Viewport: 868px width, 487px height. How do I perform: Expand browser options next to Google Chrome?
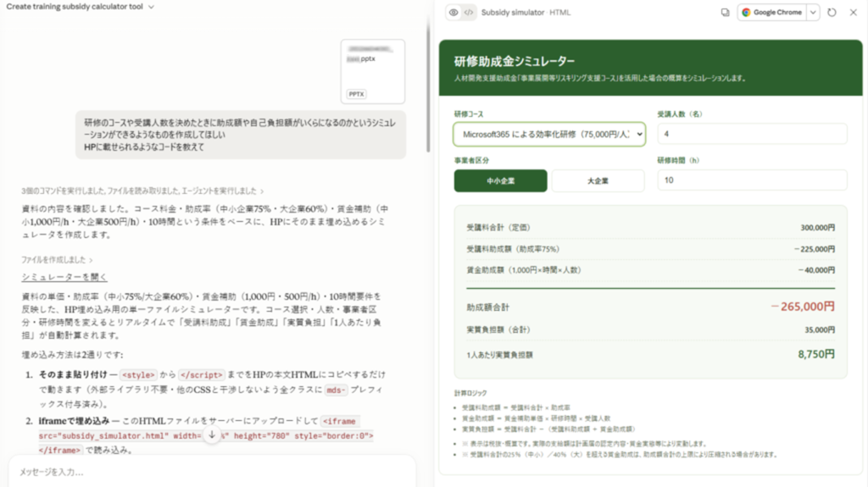[x=813, y=12]
